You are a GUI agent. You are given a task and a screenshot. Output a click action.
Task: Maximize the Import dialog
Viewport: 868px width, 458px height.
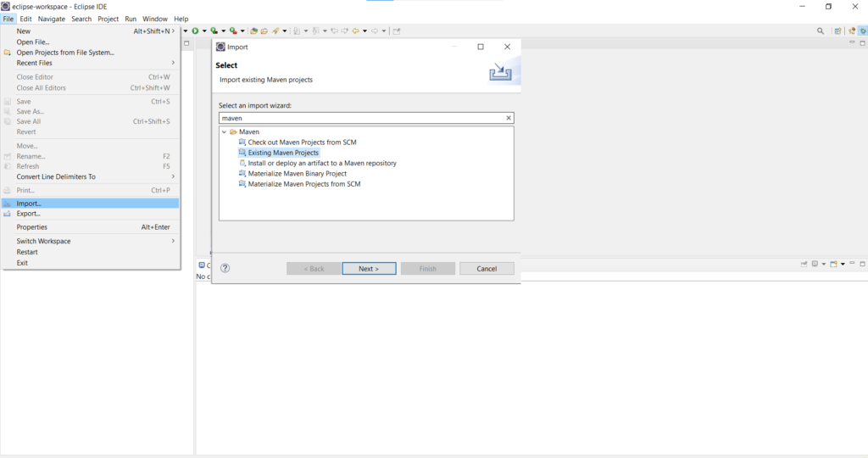coord(481,47)
